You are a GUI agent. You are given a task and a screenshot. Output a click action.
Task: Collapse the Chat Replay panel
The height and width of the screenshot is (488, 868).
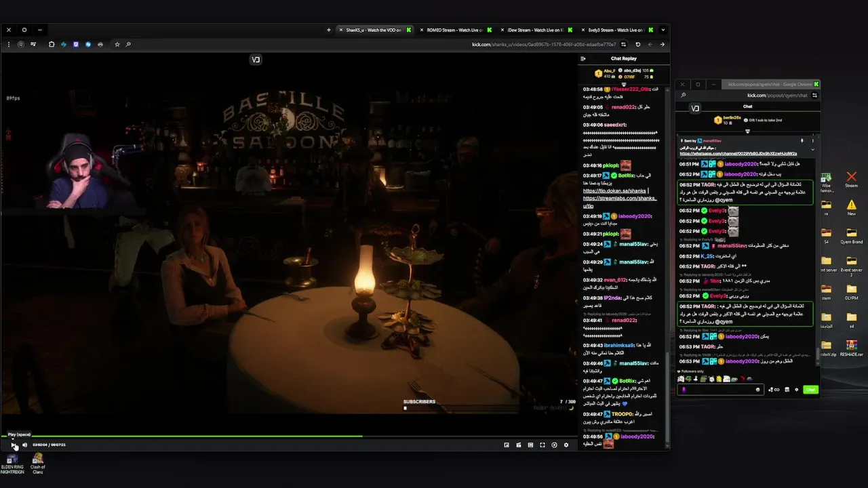[583, 58]
